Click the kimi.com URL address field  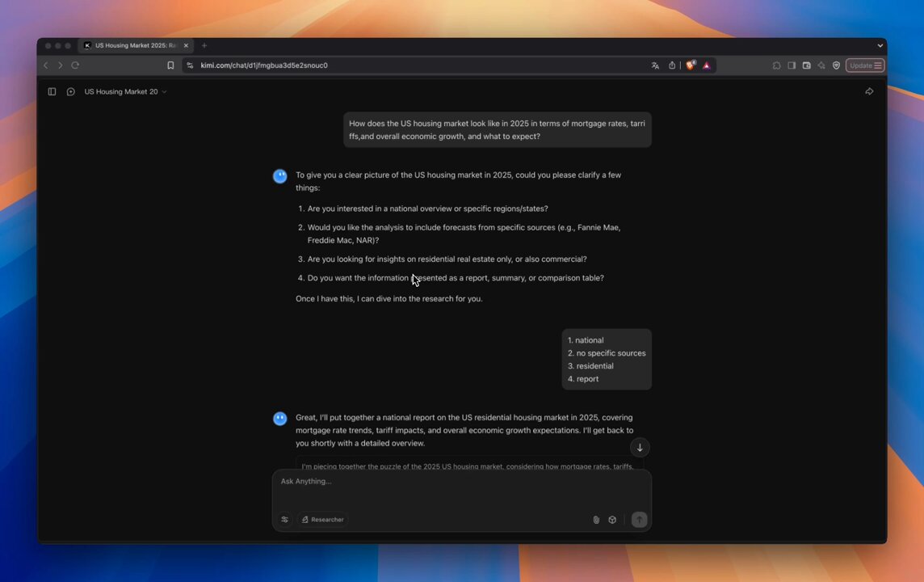(x=264, y=65)
